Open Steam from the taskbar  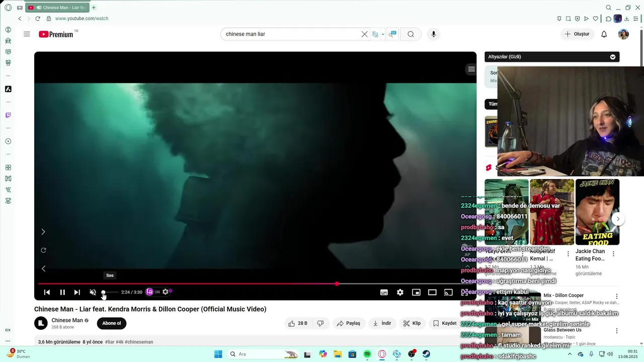426,354
